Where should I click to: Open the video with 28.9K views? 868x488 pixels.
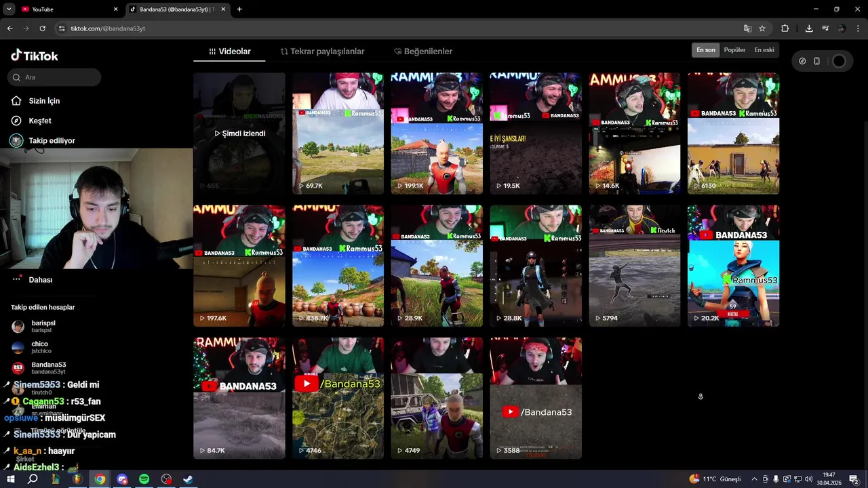(x=437, y=266)
